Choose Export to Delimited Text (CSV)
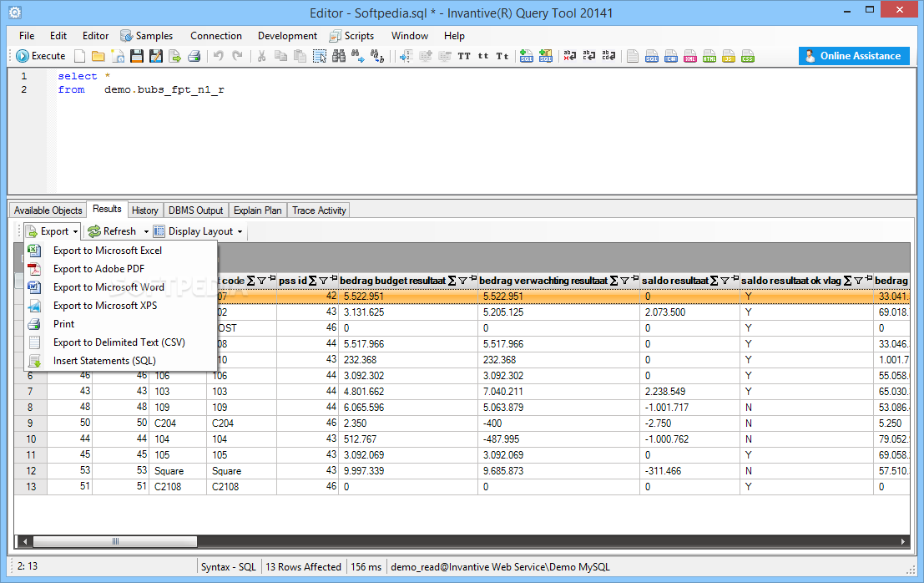 tap(121, 342)
